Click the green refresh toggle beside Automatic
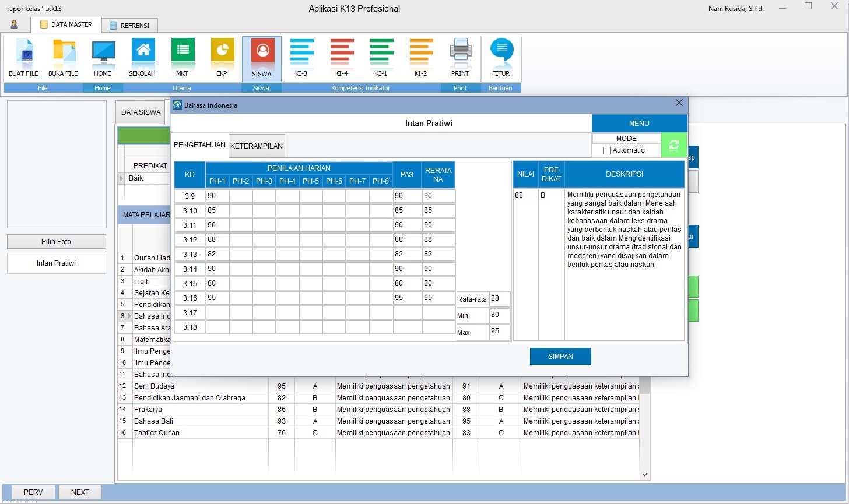The width and height of the screenshot is (849, 504). (x=673, y=144)
